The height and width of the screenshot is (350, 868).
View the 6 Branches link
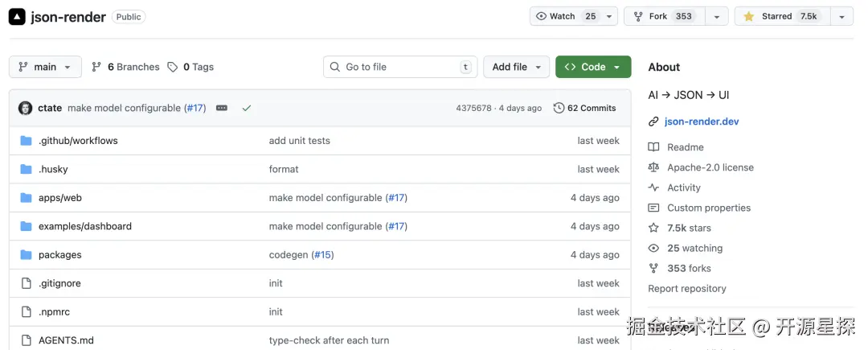125,67
